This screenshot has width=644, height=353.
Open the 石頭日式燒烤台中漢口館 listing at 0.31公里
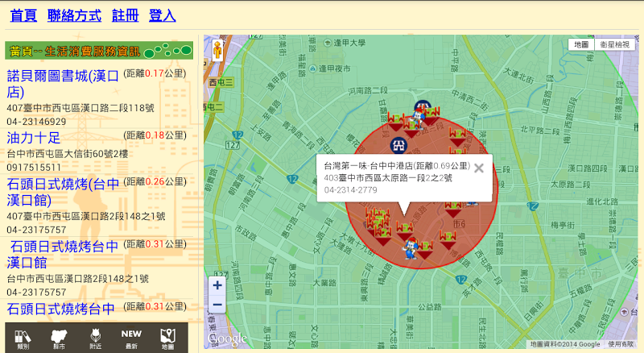coord(63,254)
